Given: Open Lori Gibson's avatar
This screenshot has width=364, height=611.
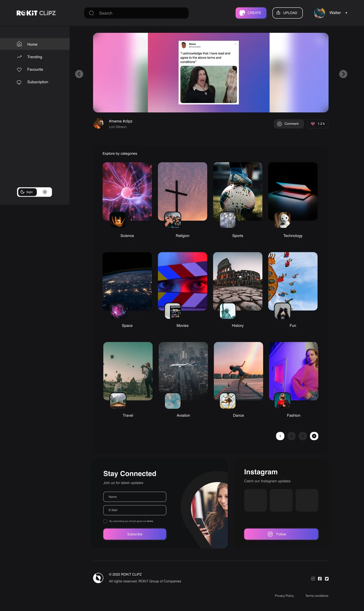Looking at the screenshot, I should click(x=98, y=123).
